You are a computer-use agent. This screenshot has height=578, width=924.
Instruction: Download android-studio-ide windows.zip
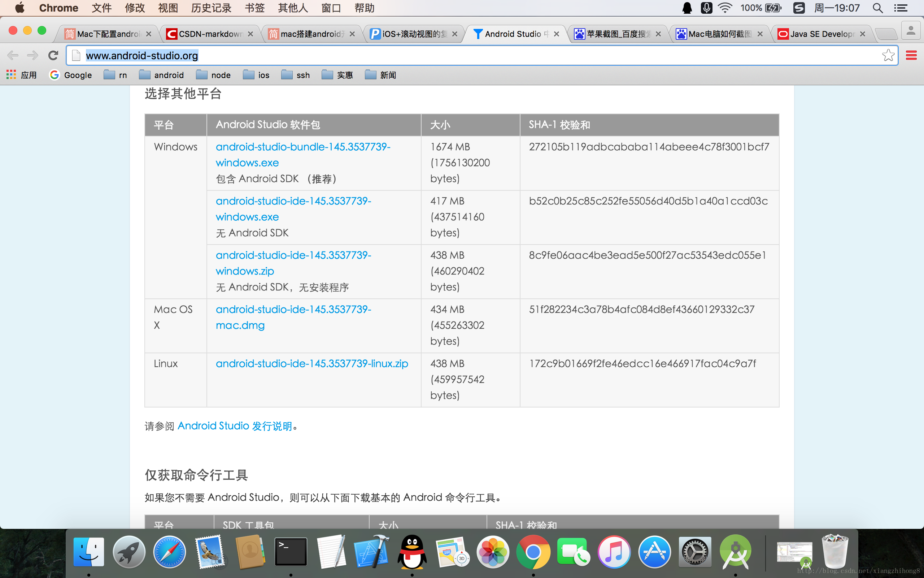tap(293, 263)
